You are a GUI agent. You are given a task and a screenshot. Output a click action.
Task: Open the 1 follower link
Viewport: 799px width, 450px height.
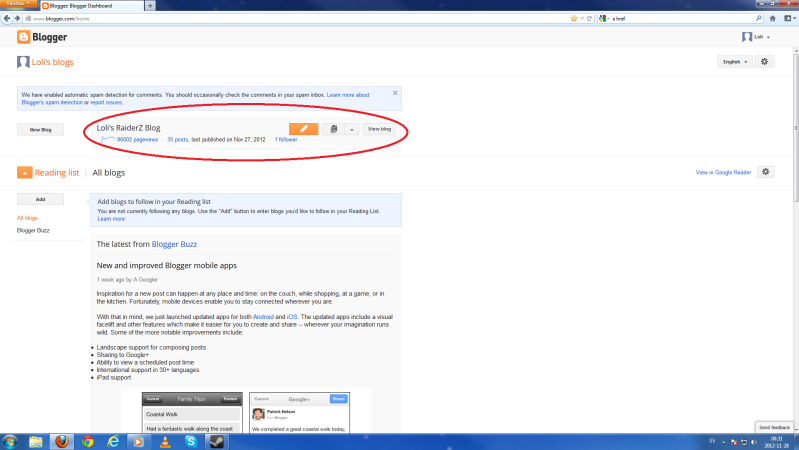click(286, 140)
